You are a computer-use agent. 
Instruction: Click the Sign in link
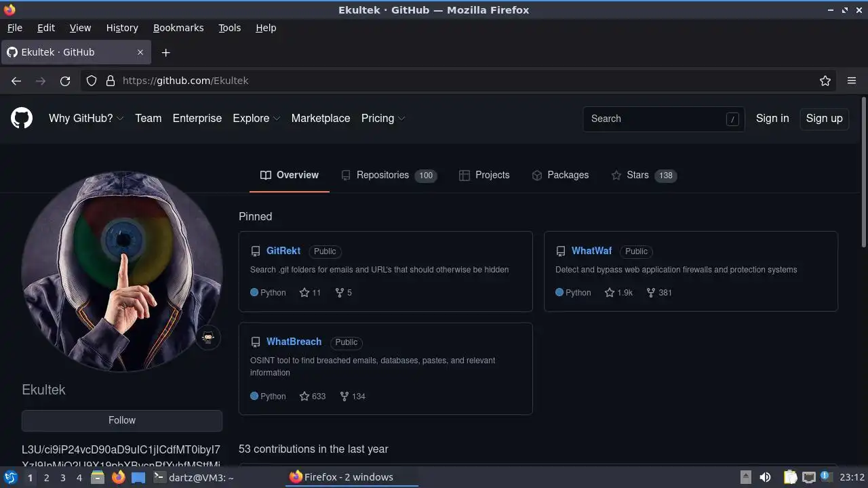[x=772, y=118]
